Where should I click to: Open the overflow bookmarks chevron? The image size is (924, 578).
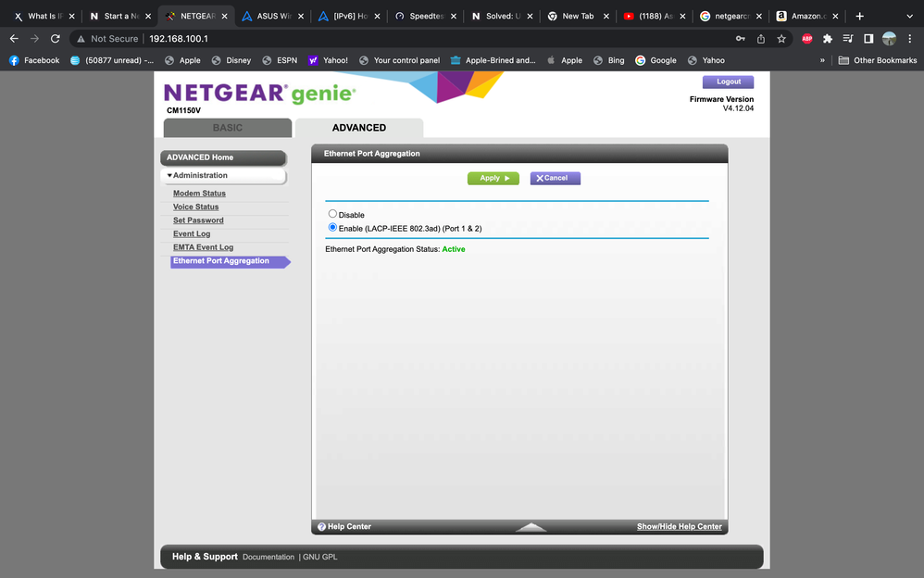tap(821, 59)
